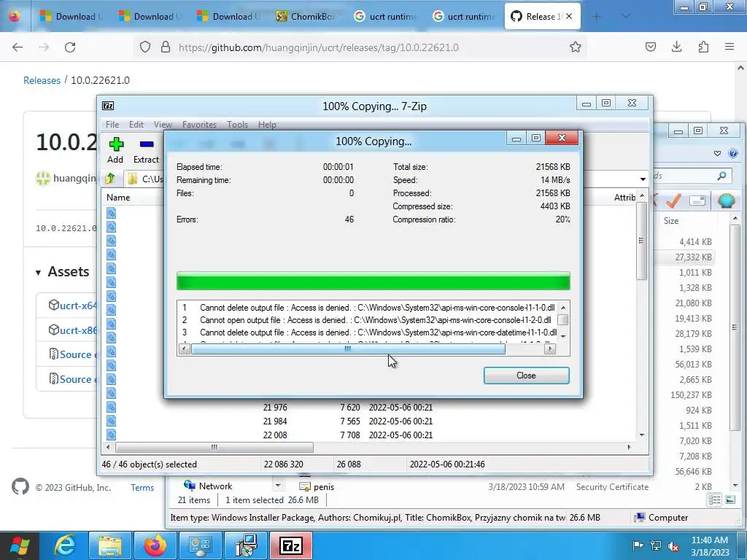Expand the Explorer ribbon chevron
This screenshot has height=560, width=747.
point(718,153)
